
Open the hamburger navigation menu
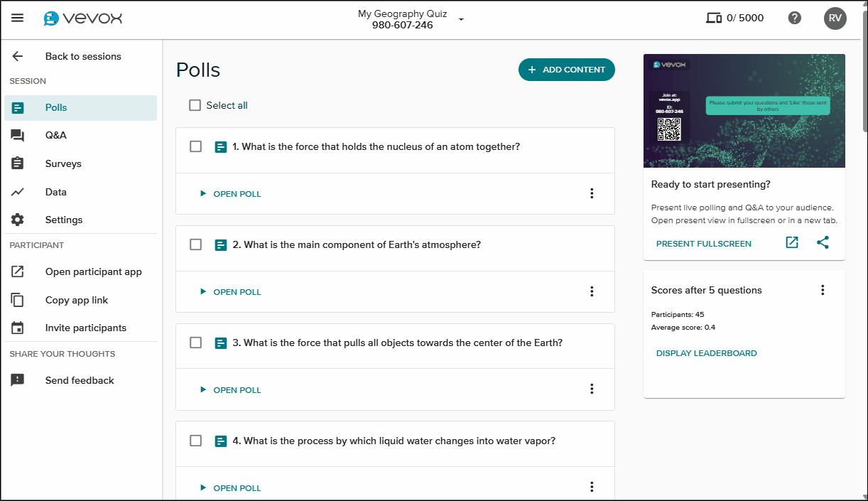[18, 18]
